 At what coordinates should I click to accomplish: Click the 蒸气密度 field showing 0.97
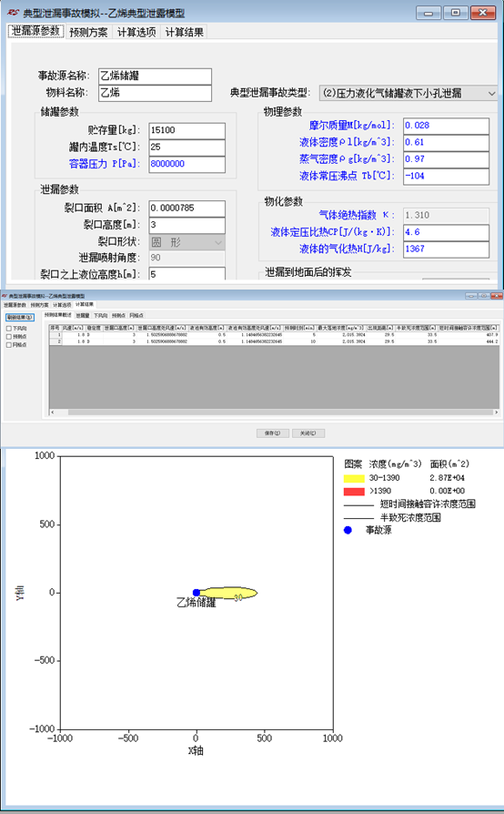pos(446,158)
